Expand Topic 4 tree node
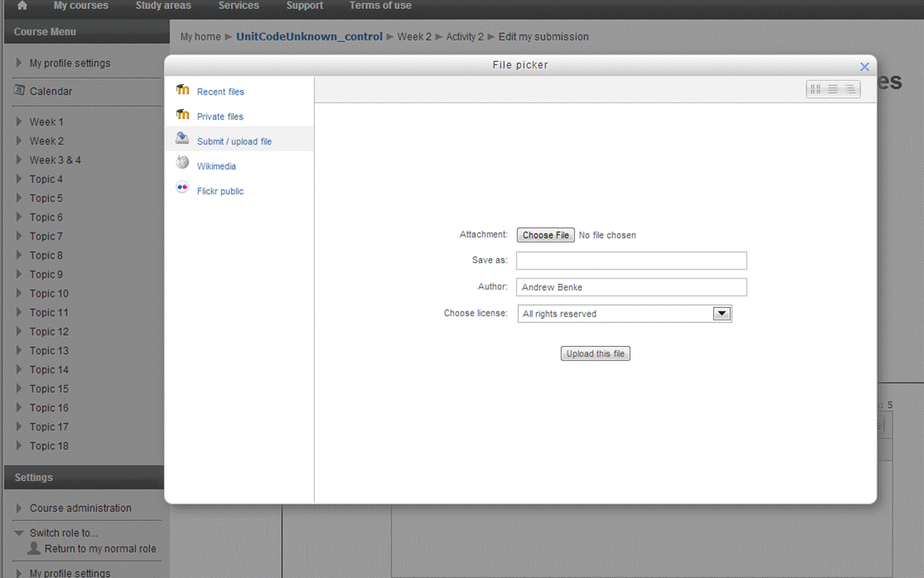 (19, 179)
